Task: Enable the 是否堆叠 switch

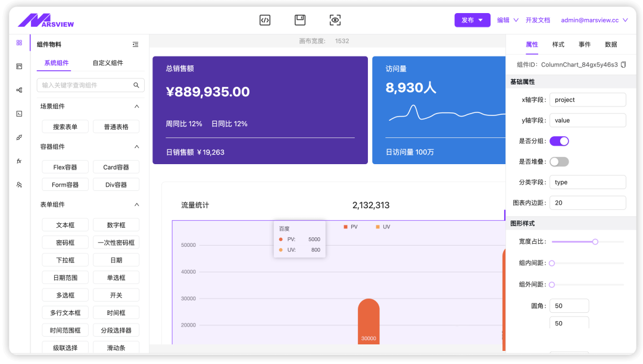Action: [559, 162]
